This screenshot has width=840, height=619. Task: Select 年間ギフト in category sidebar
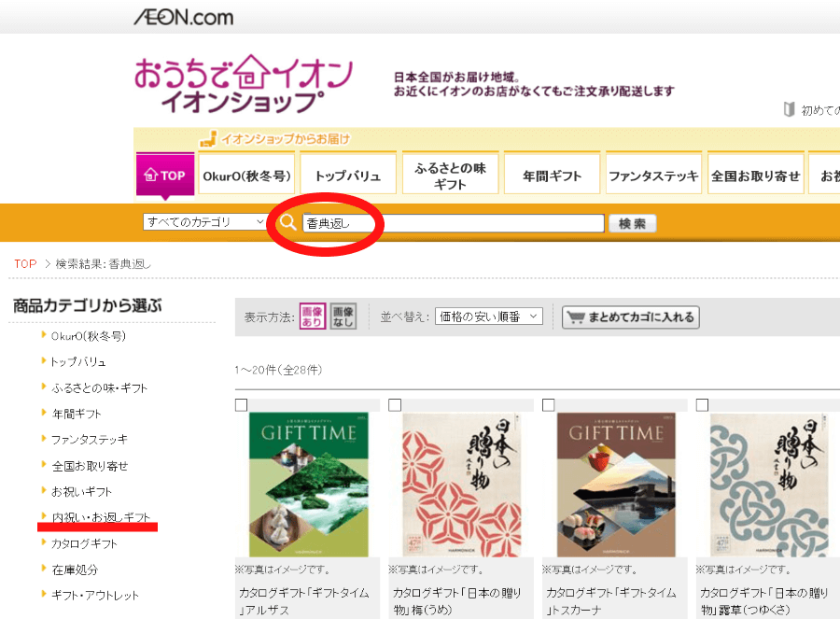77,414
